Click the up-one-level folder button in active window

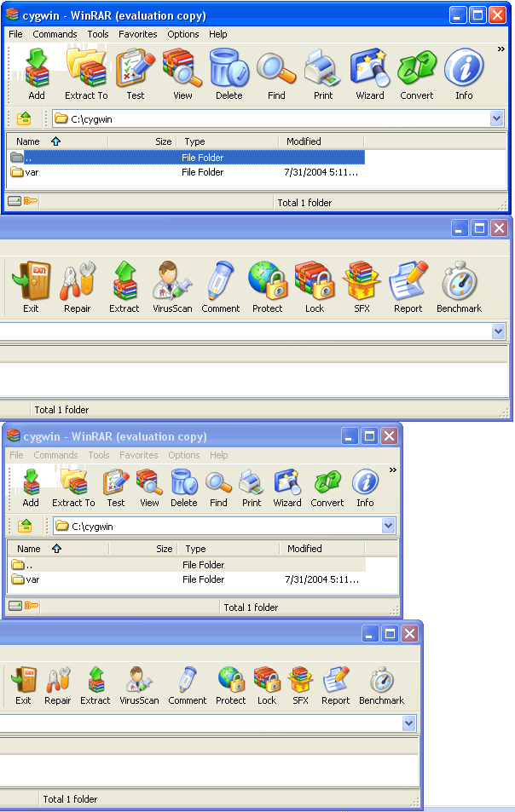point(24,118)
